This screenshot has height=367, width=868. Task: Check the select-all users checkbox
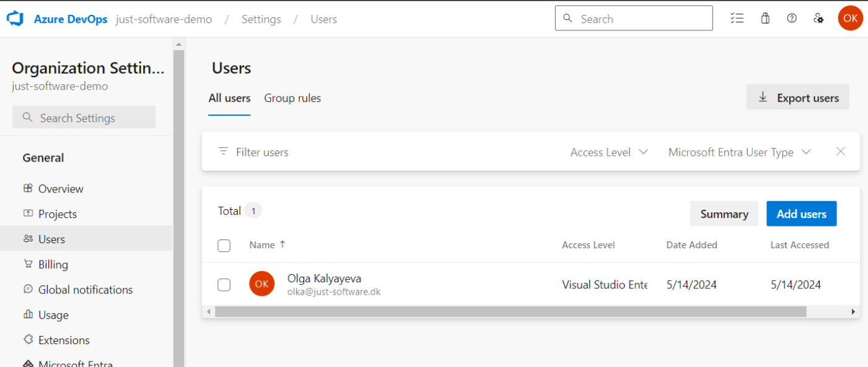(x=224, y=246)
